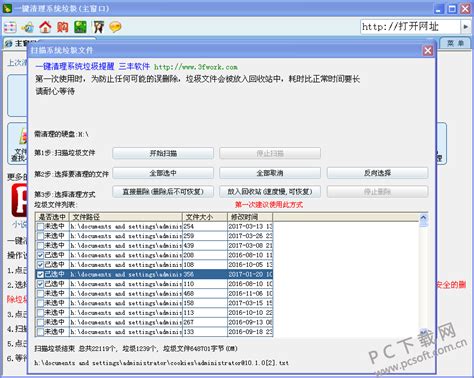Uncheck the box for the 110-byte file row
The width and height of the screenshot is (474, 378).
[x=40, y=284]
